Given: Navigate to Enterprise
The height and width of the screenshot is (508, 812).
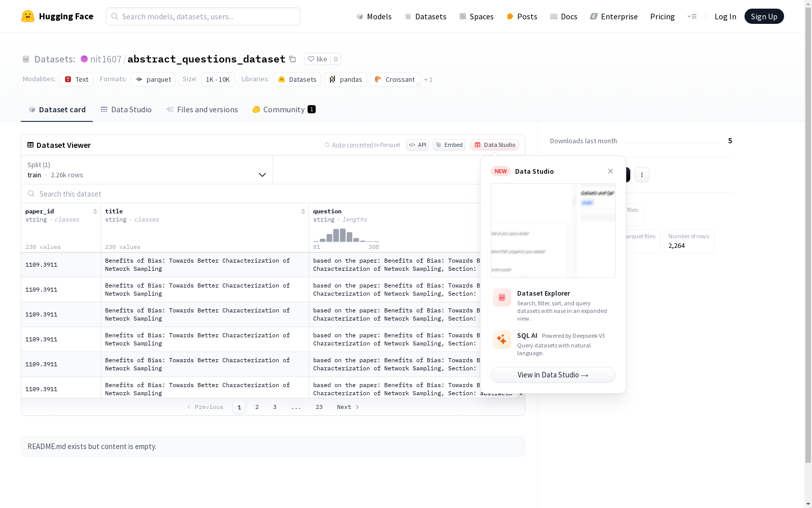Looking at the screenshot, I should [614, 16].
